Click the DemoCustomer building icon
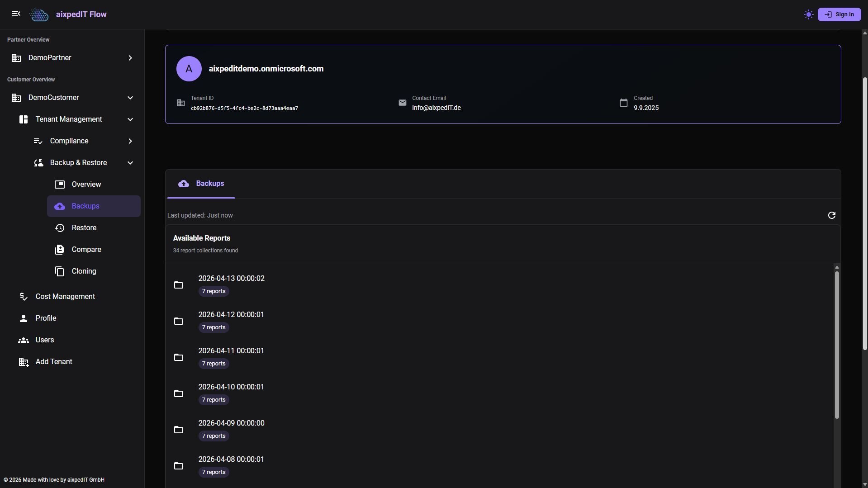 (x=16, y=98)
